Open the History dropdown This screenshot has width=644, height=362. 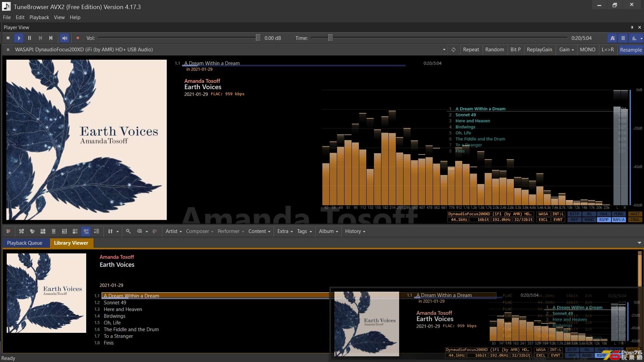tap(355, 231)
